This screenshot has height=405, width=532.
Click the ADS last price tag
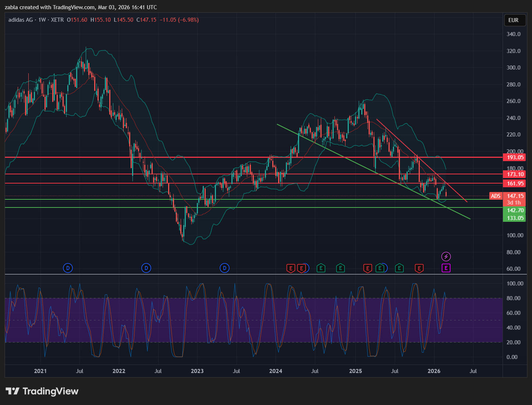click(496, 196)
